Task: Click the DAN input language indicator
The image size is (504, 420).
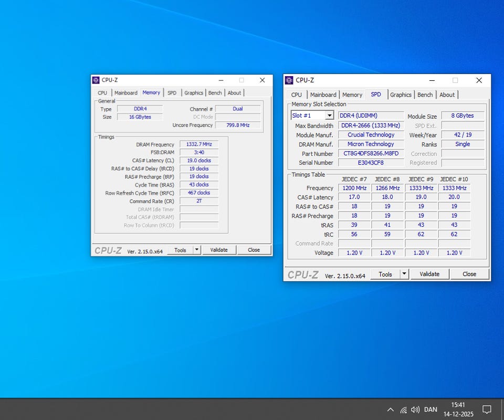Action: [x=430, y=409]
